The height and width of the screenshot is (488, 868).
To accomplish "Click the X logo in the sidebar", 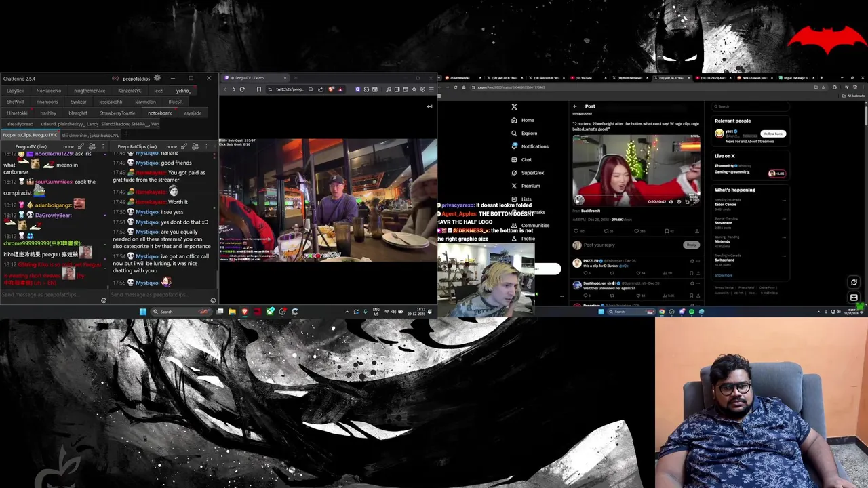I will (514, 107).
